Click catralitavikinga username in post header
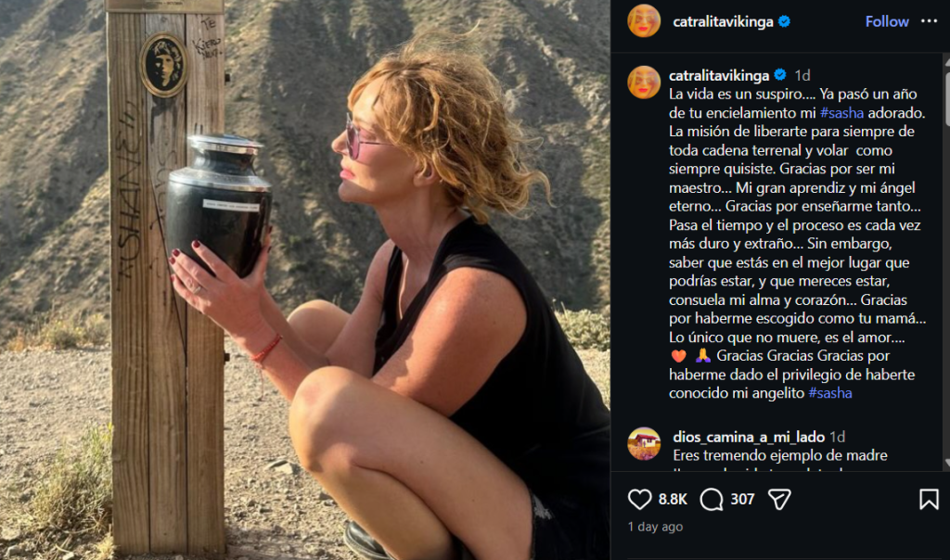This screenshot has width=950, height=560. click(x=723, y=21)
